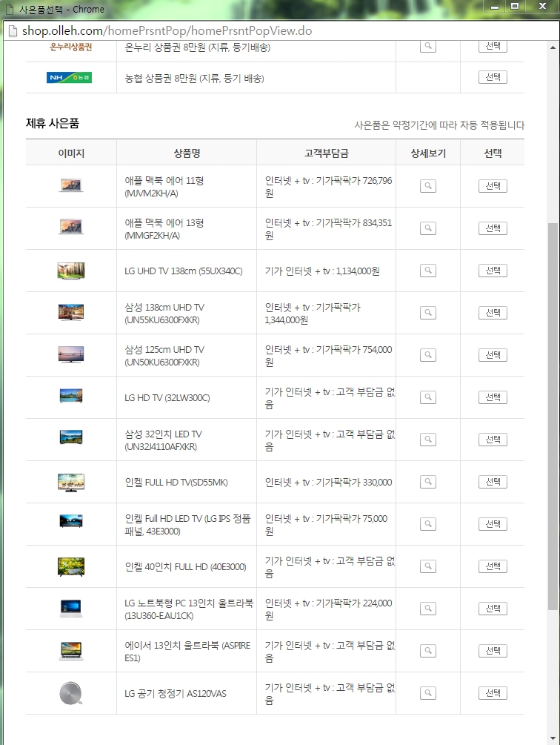
Task: Select the 애플 맥북 에어 13형 gift
Action: tap(493, 228)
